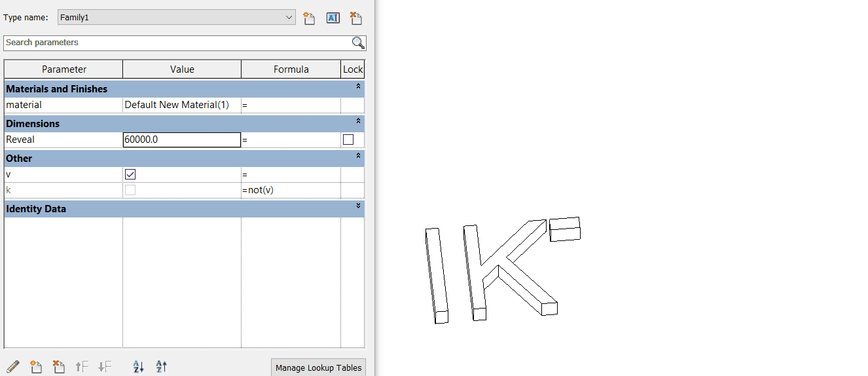Click the Manage Lookup Tables button
Image resolution: width=868 pixels, height=376 pixels.
click(x=318, y=367)
